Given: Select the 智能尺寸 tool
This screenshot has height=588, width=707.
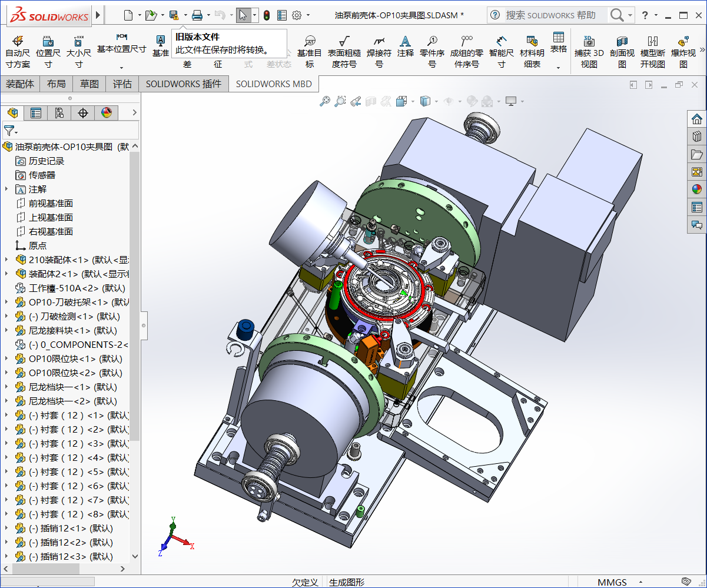Looking at the screenshot, I should [x=502, y=52].
